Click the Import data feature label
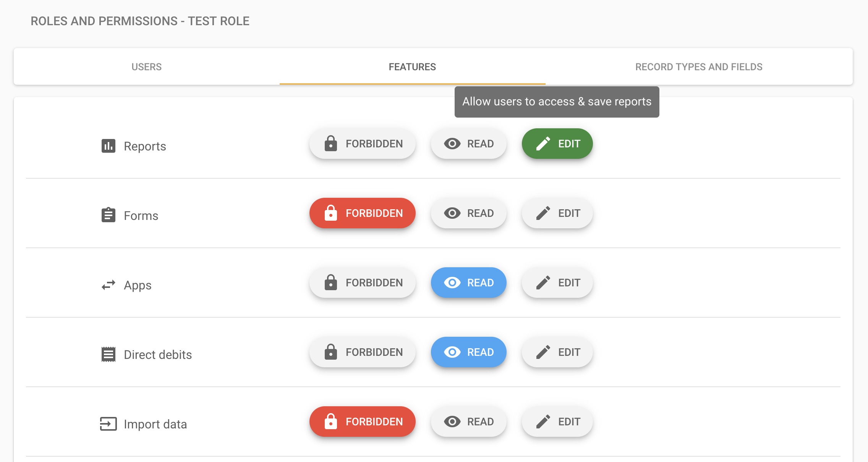The width and height of the screenshot is (868, 462). [x=155, y=424]
